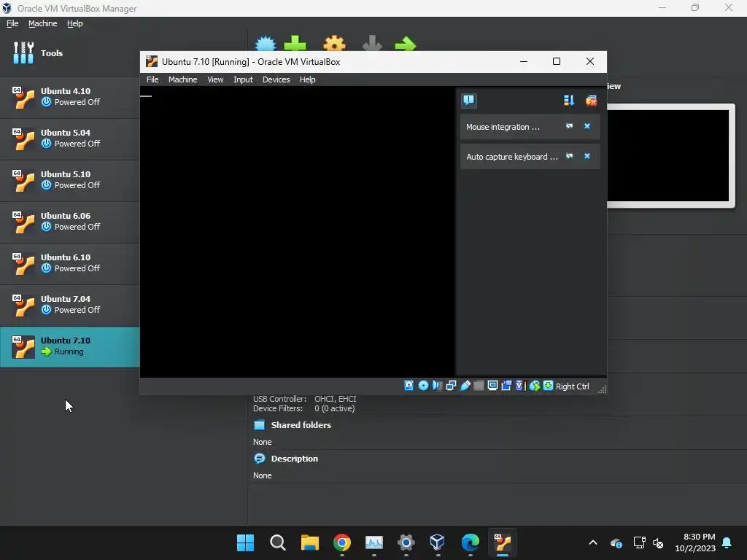Click the Right Ctrl host key label
The image size is (747, 560).
(572, 386)
